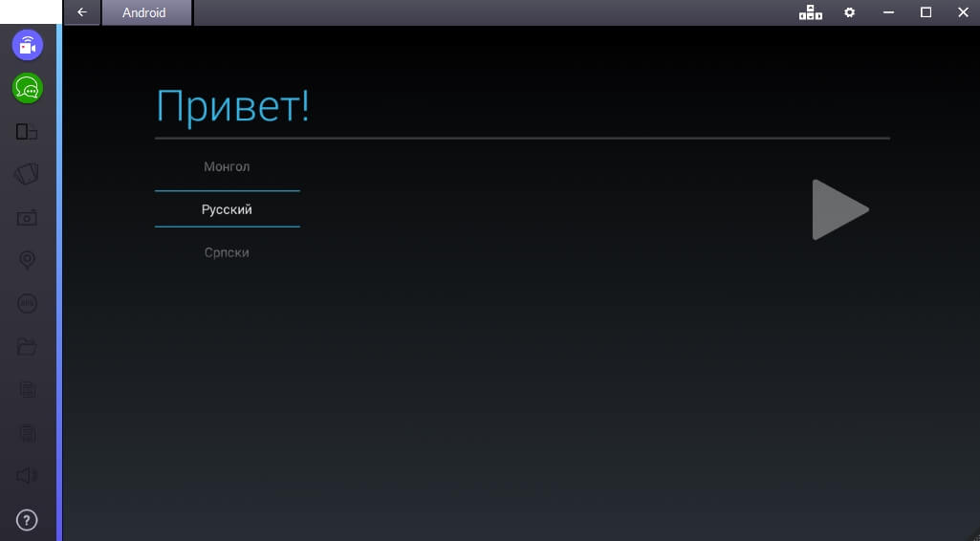Click the copy documents icon
The height and width of the screenshot is (541, 980).
click(27, 389)
